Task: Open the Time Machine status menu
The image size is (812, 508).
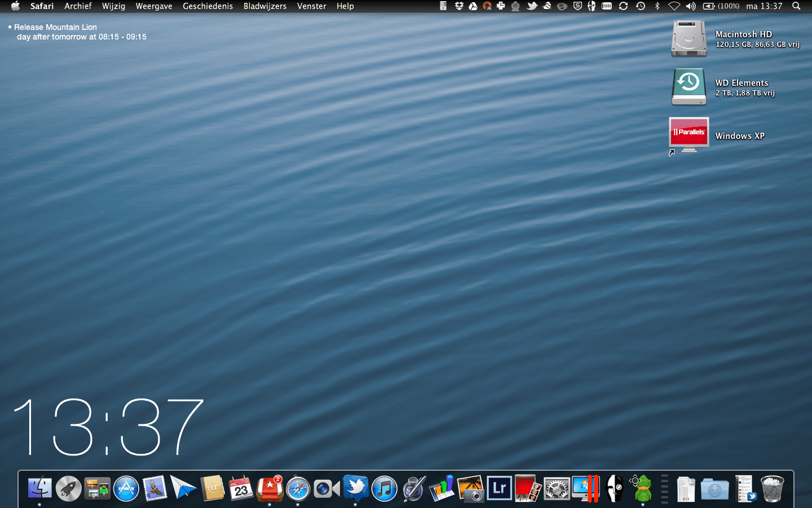Action: pyautogui.click(x=641, y=6)
